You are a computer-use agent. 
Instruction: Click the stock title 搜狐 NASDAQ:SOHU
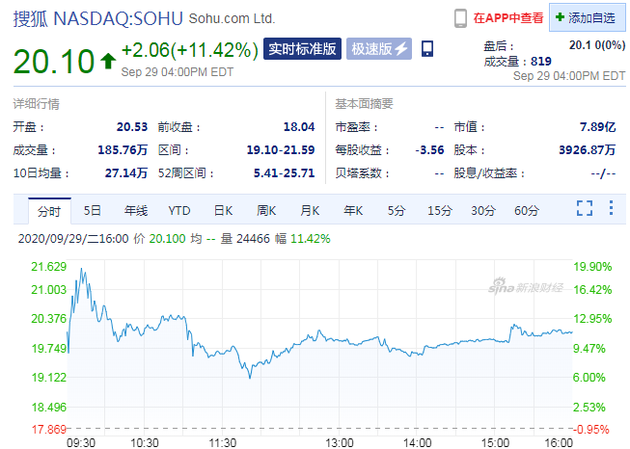click(x=98, y=18)
